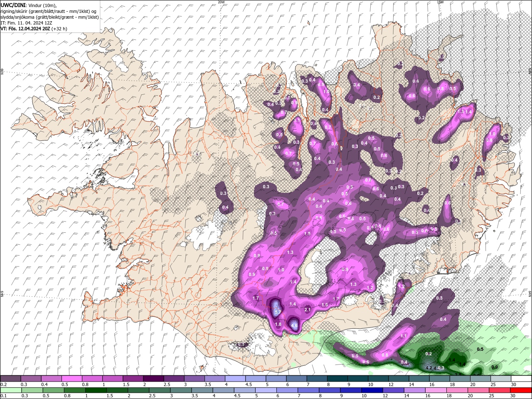Click the 6 swatch in lower rain legend
This screenshot has width=532, height=399.
287,390
